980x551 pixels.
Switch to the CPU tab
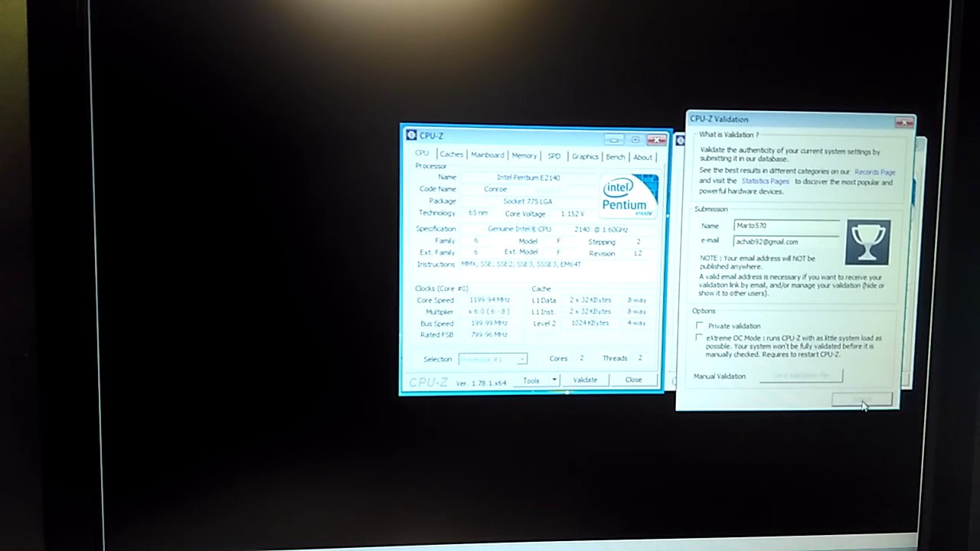tap(422, 153)
